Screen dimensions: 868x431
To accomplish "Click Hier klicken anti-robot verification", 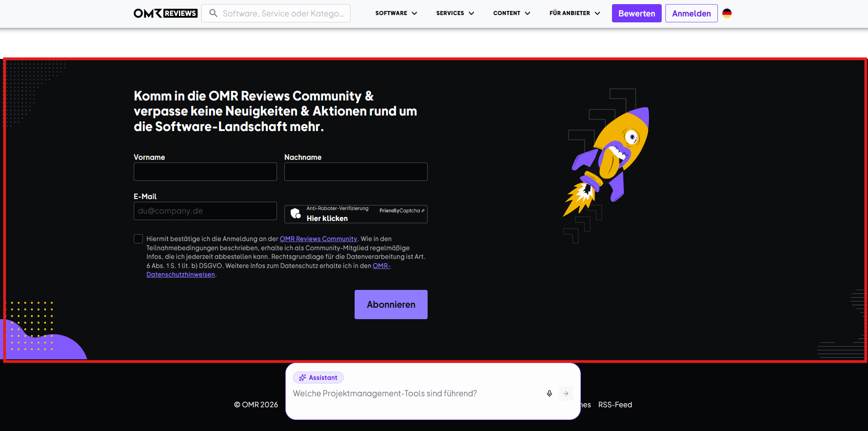I will [327, 218].
